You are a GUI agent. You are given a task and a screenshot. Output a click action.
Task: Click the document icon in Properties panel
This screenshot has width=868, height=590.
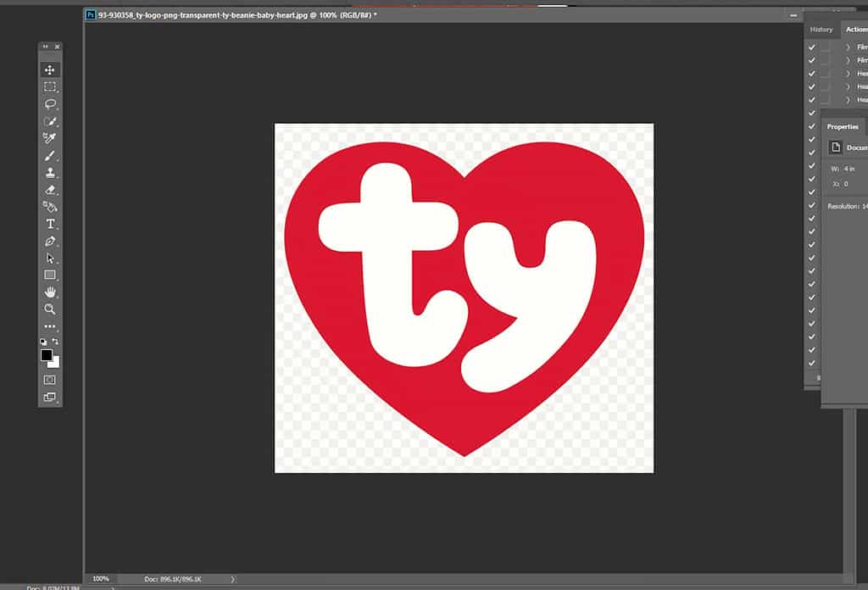coord(835,147)
